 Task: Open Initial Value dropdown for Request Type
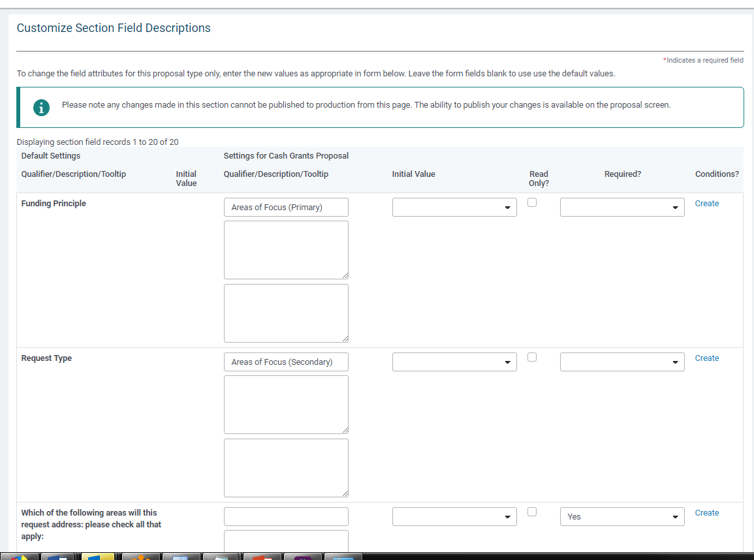[x=454, y=362]
